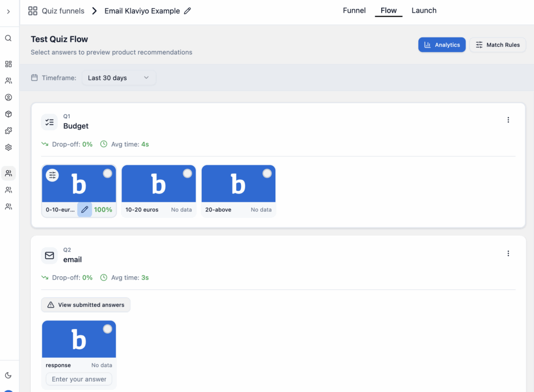Select the puzzle-piece integrations icon in sidebar
Image resolution: width=534 pixels, height=392 pixels.
pos(8,130)
